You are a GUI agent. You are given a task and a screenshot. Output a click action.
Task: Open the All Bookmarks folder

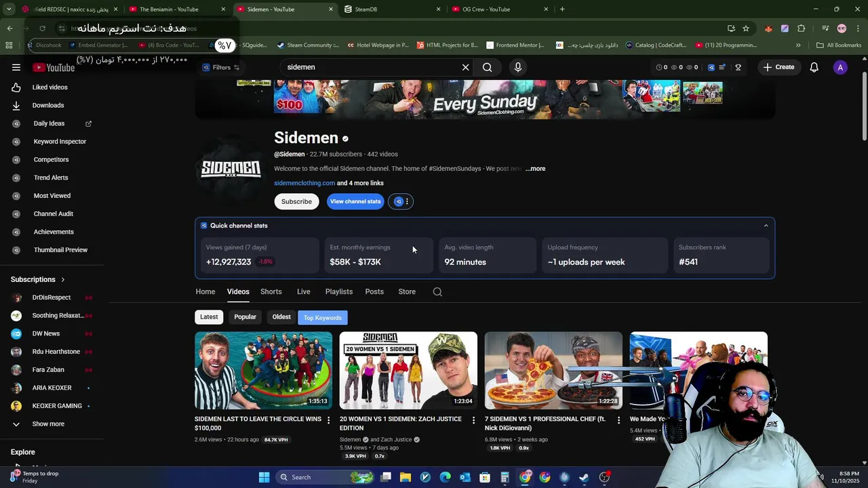(x=838, y=45)
